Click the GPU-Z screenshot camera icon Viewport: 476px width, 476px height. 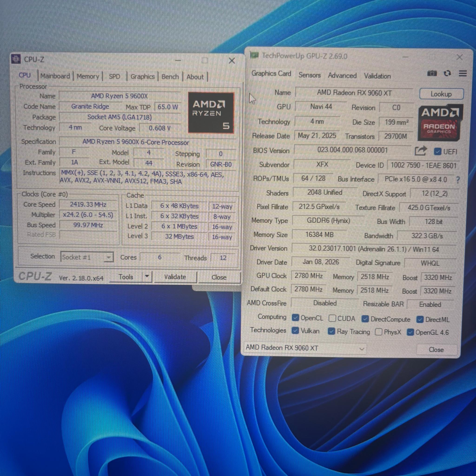click(432, 73)
